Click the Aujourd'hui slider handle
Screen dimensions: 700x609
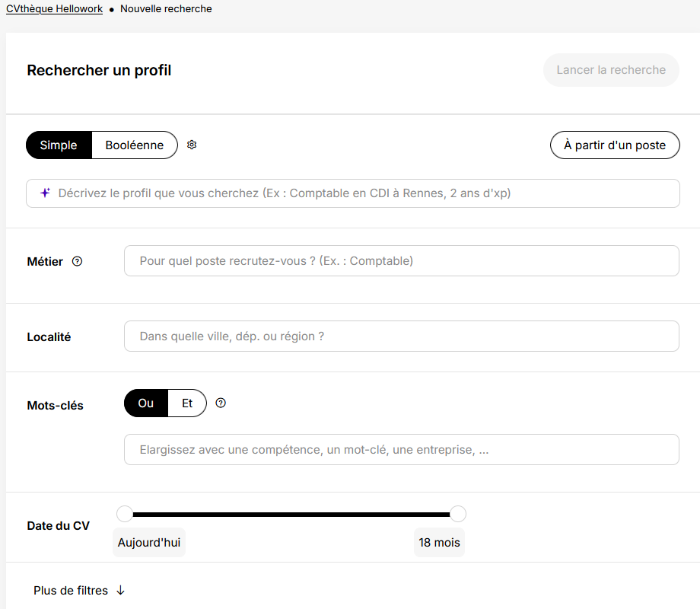coord(125,514)
